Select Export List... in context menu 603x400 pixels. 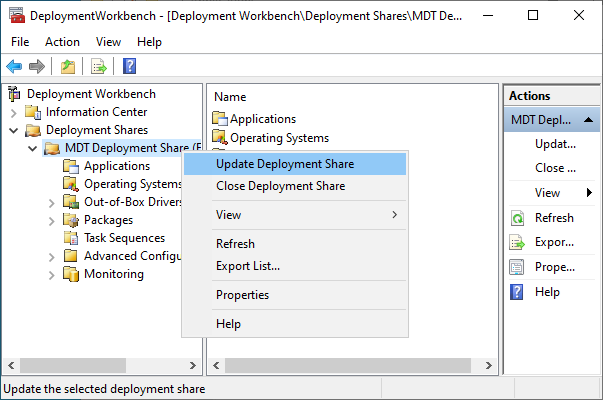(x=295, y=266)
